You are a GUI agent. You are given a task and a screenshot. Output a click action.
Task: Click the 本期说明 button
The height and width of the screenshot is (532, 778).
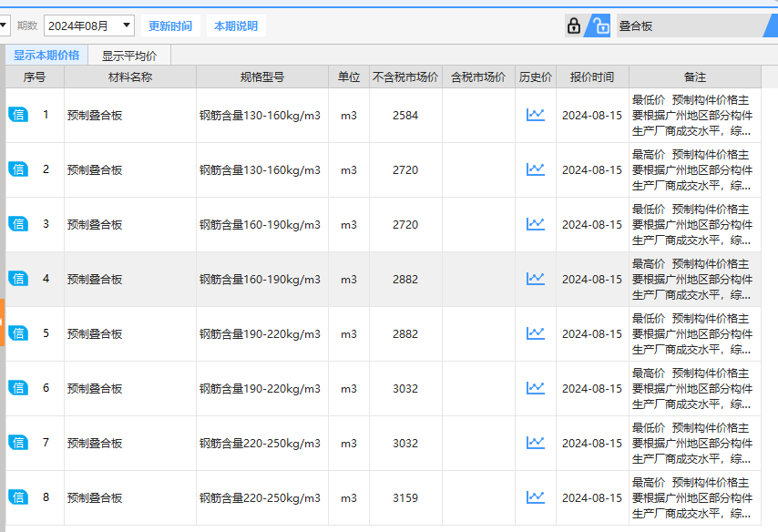[236, 26]
